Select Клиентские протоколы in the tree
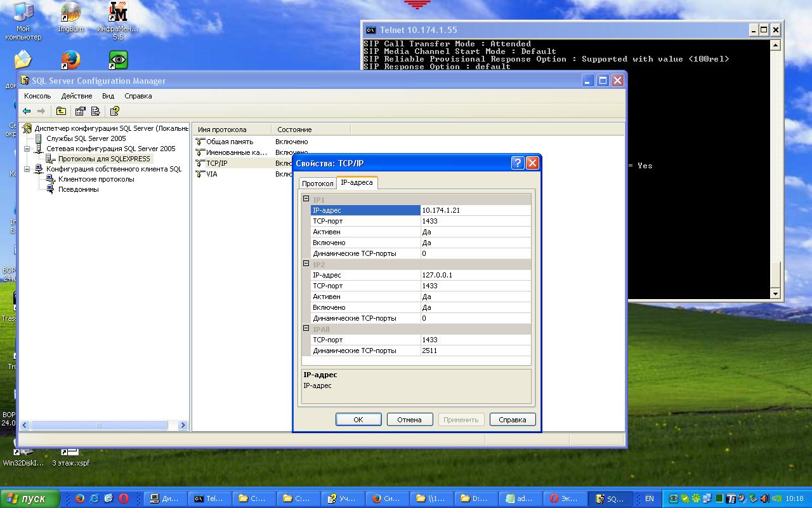The image size is (812, 508). click(x=96, y=179)
